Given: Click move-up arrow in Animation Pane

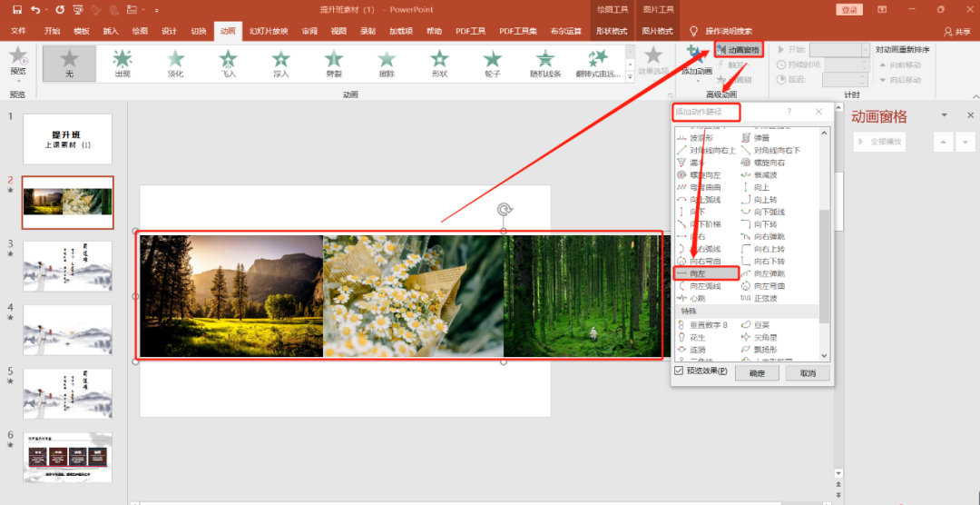Looking at the screenshot, I should coord(943,142).
